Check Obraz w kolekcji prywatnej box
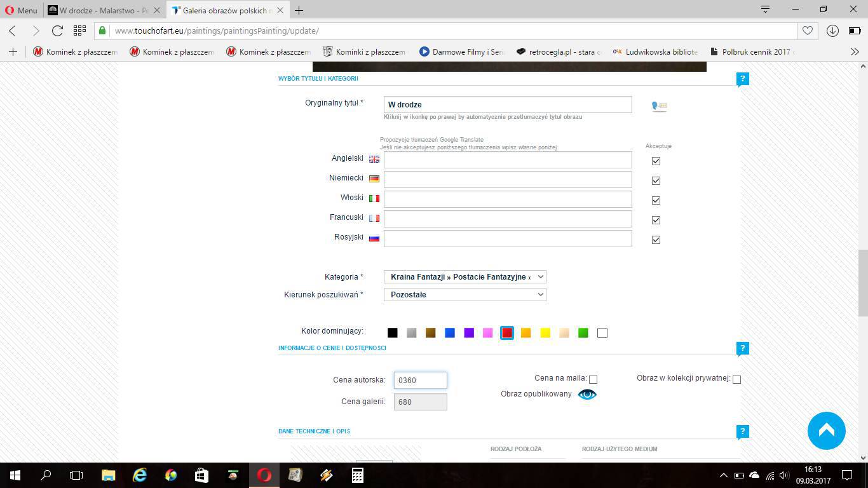 point(736,379)
